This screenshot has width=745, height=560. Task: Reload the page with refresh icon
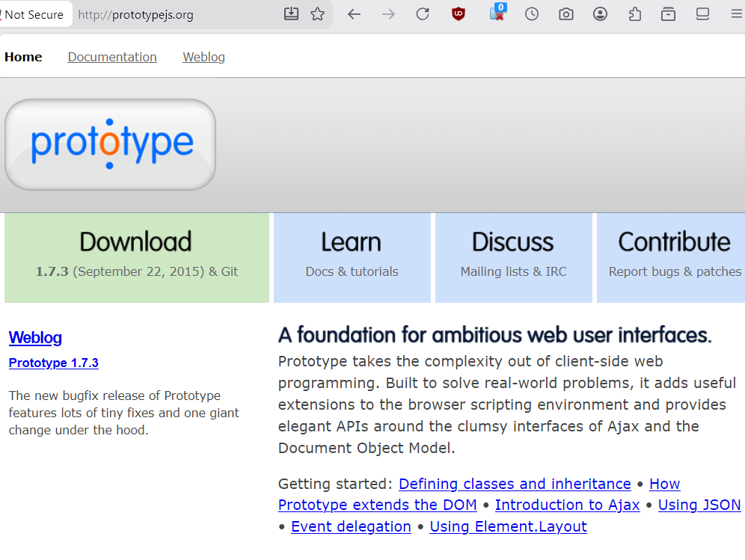pyautogui.click(x=423, y=14)
